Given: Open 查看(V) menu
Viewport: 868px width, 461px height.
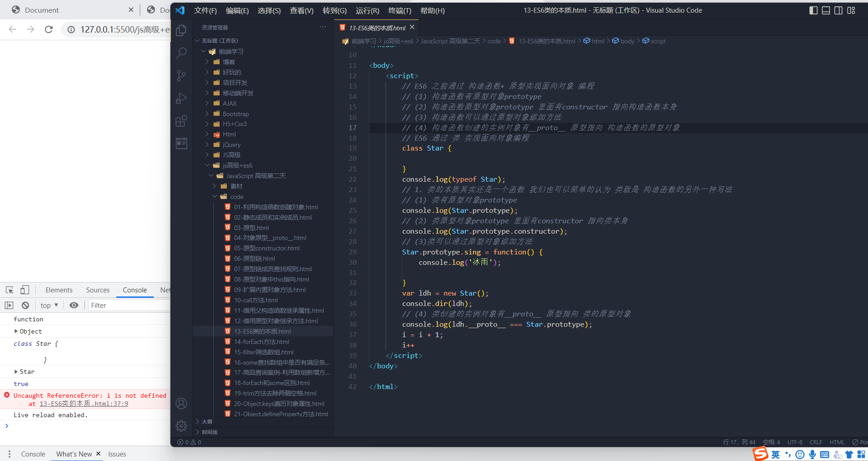Looking at the screenshot, I should (302, 10).
